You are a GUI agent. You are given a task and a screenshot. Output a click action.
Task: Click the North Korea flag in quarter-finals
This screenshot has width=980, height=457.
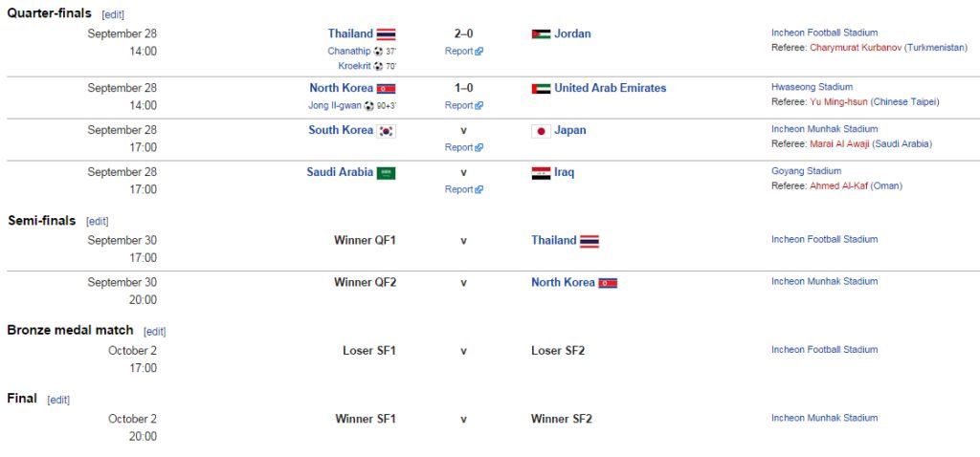coord(386,89)
